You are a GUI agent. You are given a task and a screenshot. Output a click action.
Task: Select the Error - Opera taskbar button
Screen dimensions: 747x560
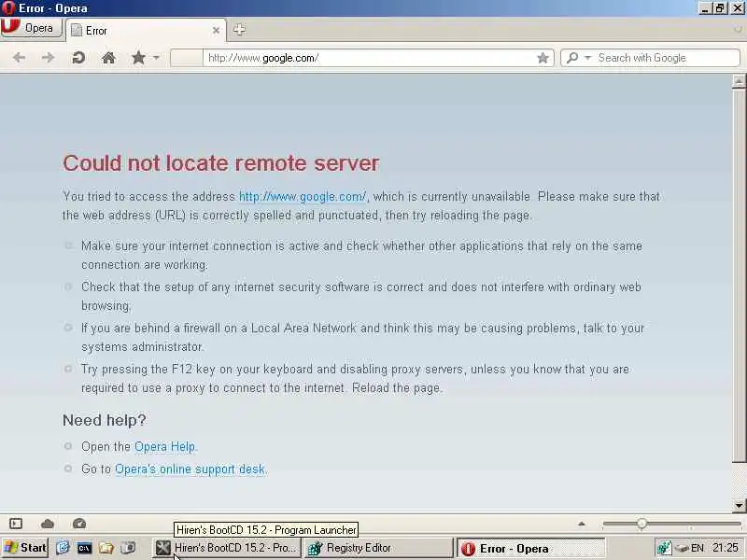click(530, 548)
